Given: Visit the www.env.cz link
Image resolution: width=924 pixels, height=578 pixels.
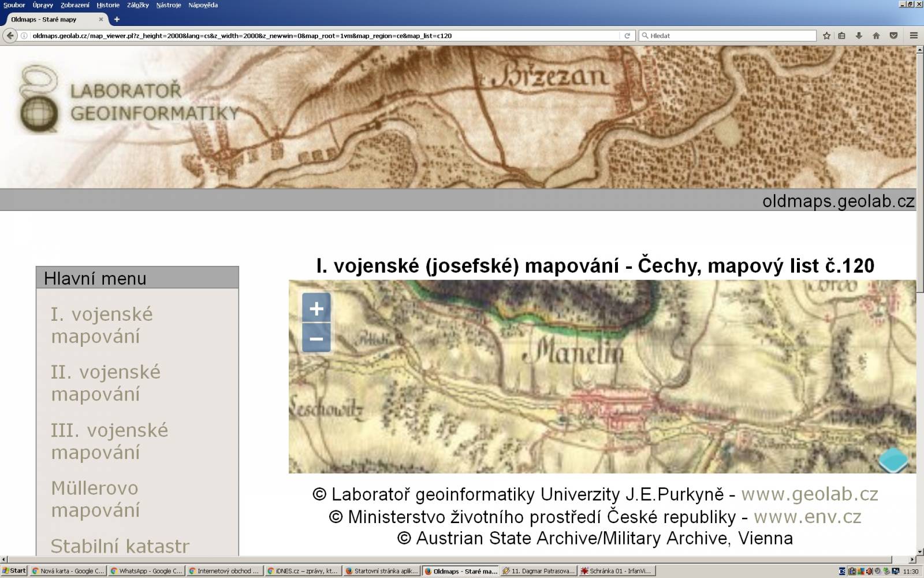Looking at the screenshot, I should (x=807, y=516).
